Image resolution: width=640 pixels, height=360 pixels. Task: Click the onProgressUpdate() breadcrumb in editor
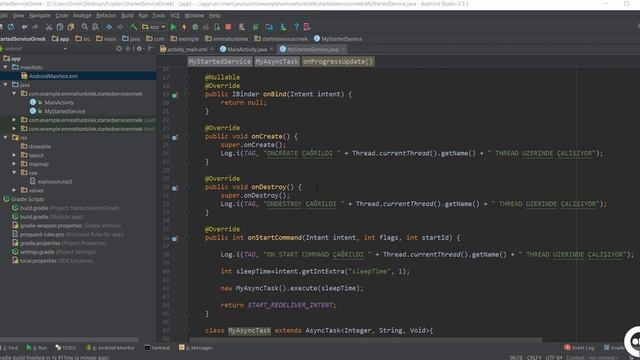tap(338, 62)
